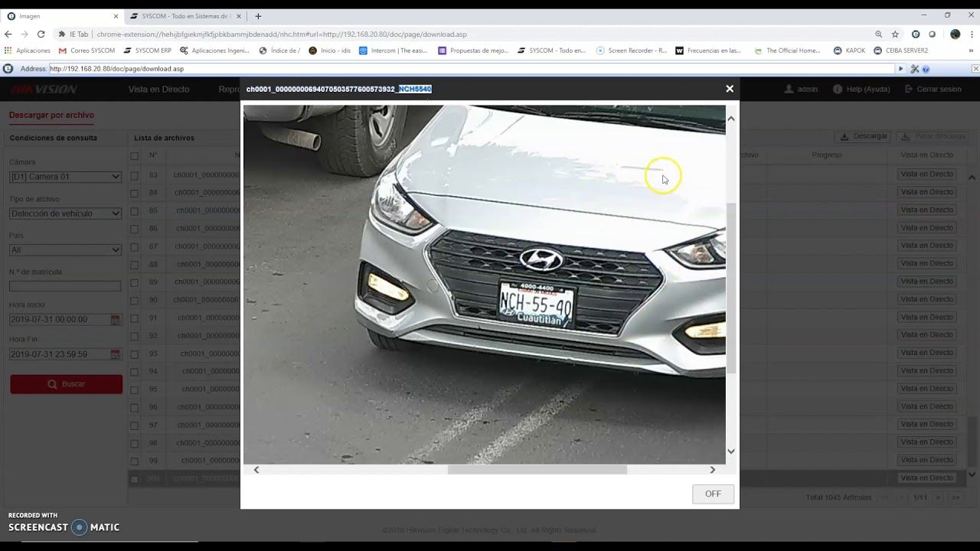Click the OFF button in preview dialog
The height and width of the screenshot is (551, 980).
point(713,494)
